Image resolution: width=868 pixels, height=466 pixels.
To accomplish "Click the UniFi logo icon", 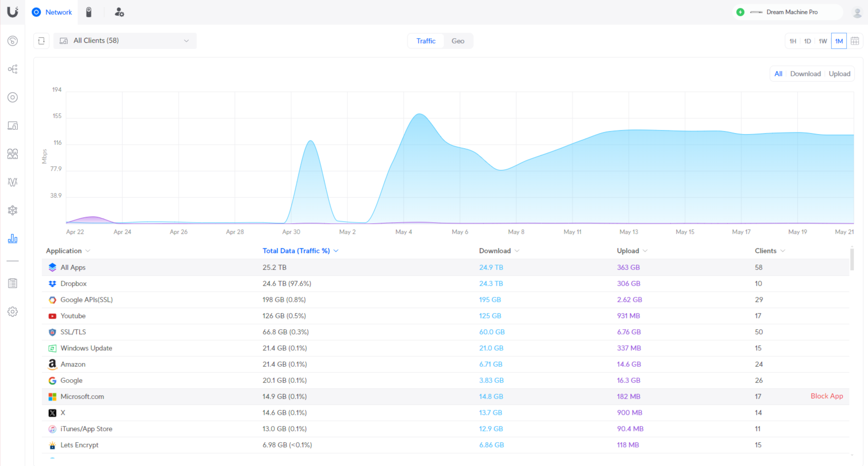I will pyautogui.click(x=12, y=12).
